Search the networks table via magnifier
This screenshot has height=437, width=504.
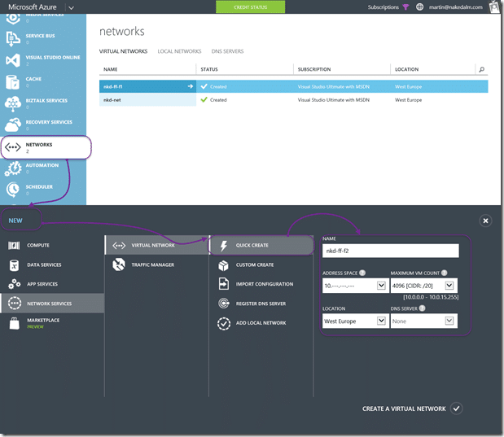(x=481, y=69)
